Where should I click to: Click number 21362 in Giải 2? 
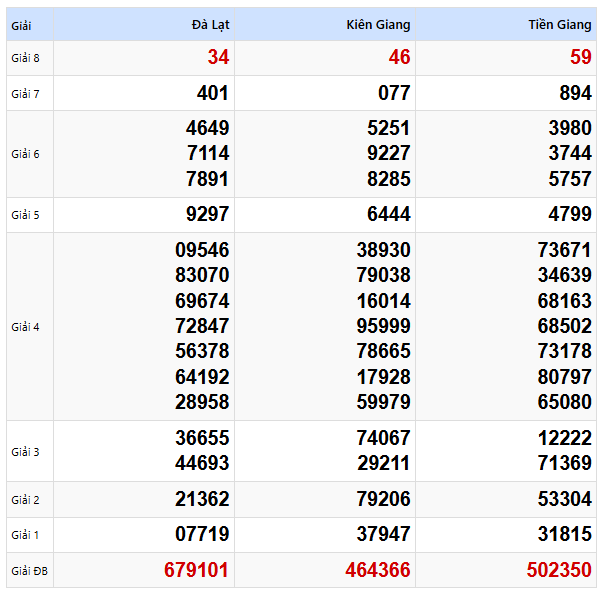pyautogui.click(x=202, y=499)
